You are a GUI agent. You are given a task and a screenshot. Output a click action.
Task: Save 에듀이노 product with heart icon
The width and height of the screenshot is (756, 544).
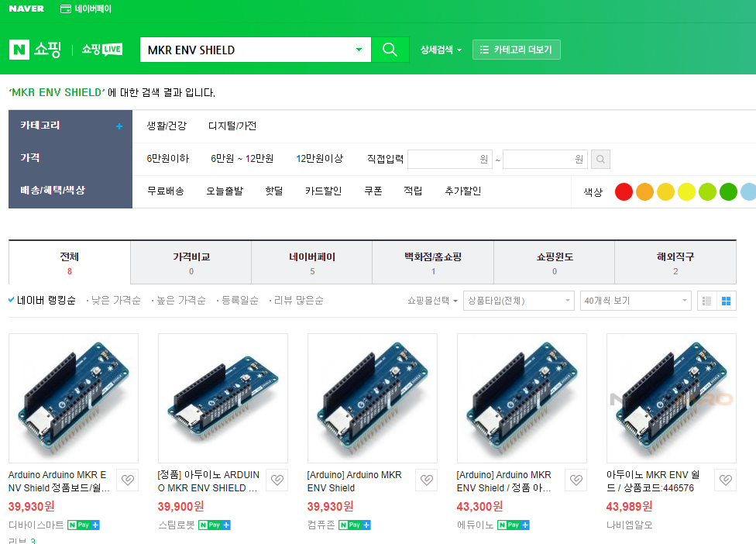coord(576,480)
